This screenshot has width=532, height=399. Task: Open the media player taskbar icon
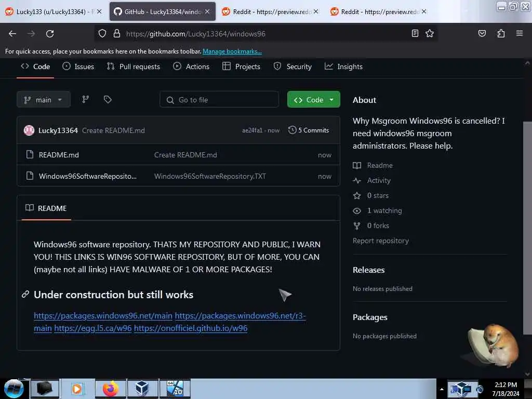pos(77,389)
